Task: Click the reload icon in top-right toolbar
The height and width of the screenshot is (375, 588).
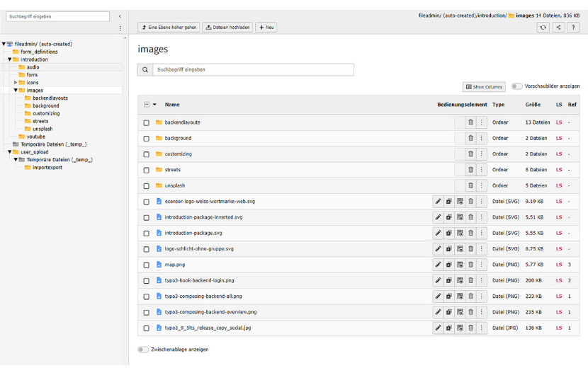Action: point(543,28)
